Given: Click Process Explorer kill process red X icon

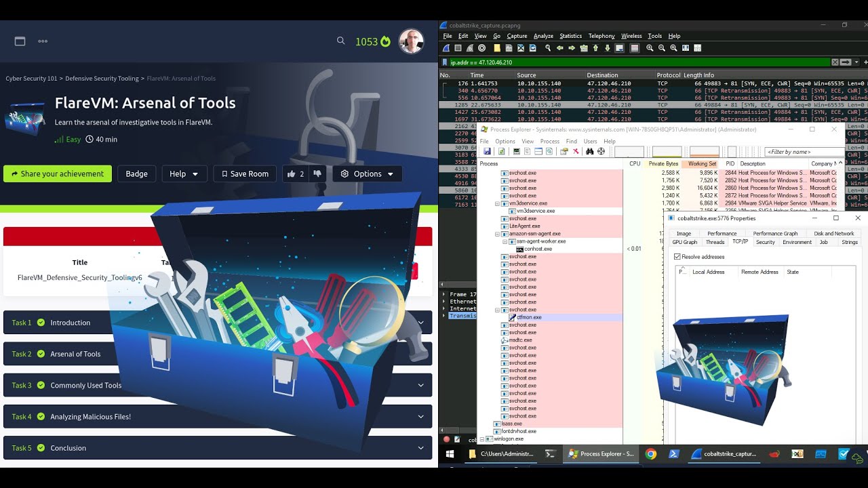Looking at the screenshot, I should tap(576, 151).
